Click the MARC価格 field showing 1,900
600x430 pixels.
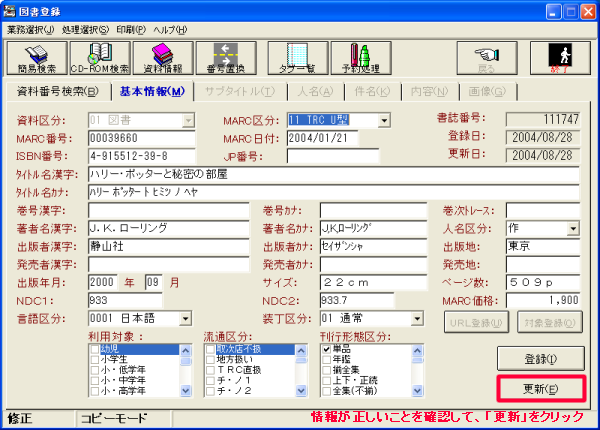tap(543, 300)
